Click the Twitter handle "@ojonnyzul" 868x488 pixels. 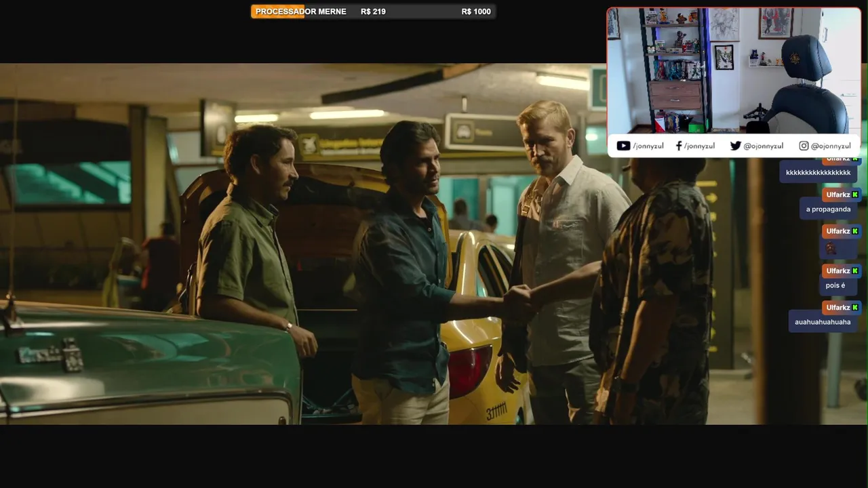(x=763, y=146)
